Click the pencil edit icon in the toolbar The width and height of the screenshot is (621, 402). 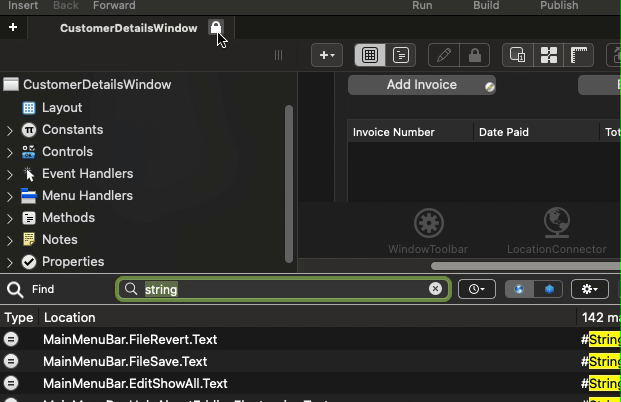(x=444, y=55)
